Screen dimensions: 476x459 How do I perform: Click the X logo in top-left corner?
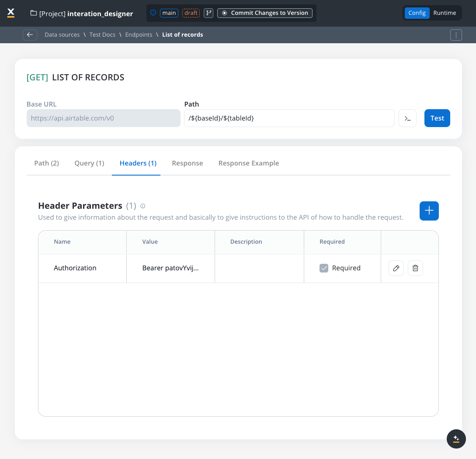11,13
